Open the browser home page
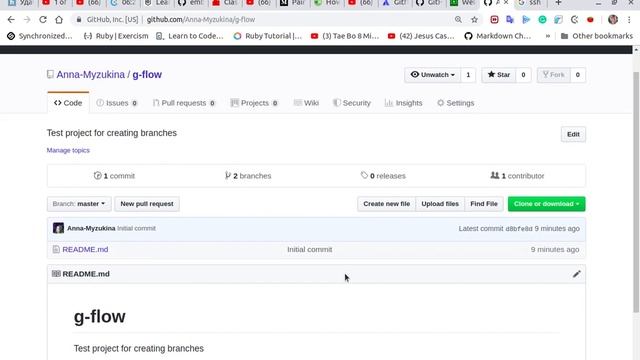The image size is (640, 360). tap(59, 20)
